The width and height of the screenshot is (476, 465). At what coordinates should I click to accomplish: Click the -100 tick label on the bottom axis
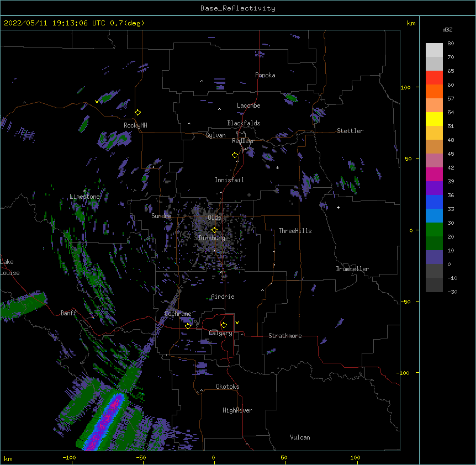[x=69, y=457]
